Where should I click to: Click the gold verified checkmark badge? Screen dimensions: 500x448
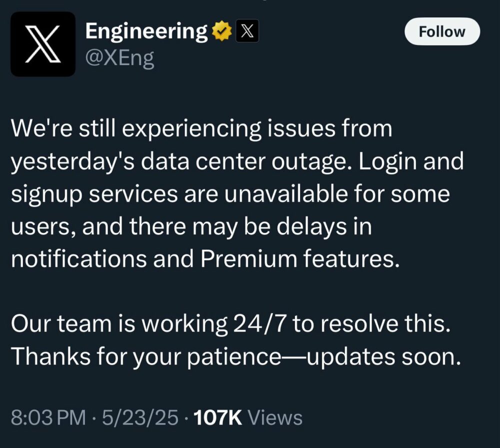221,31
